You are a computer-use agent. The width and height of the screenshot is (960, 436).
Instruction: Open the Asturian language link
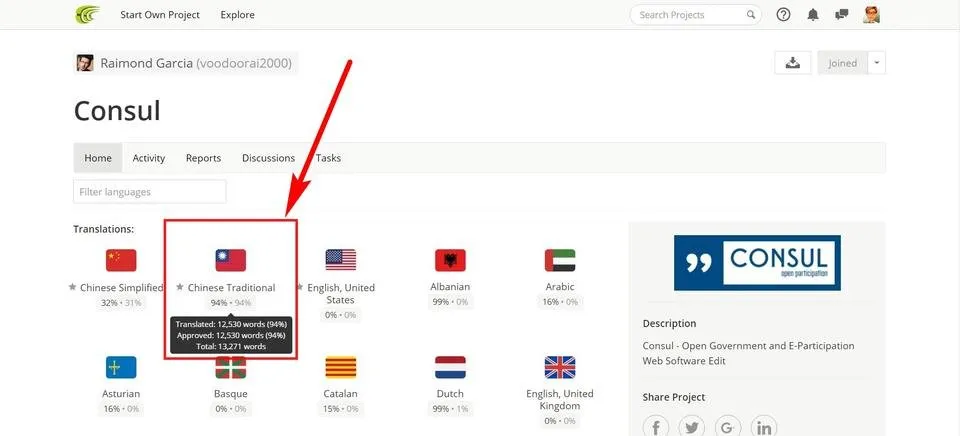coord(121,394)
